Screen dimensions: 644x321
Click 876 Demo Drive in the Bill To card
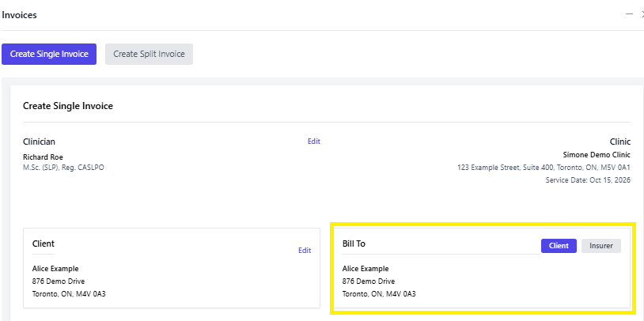369,281
